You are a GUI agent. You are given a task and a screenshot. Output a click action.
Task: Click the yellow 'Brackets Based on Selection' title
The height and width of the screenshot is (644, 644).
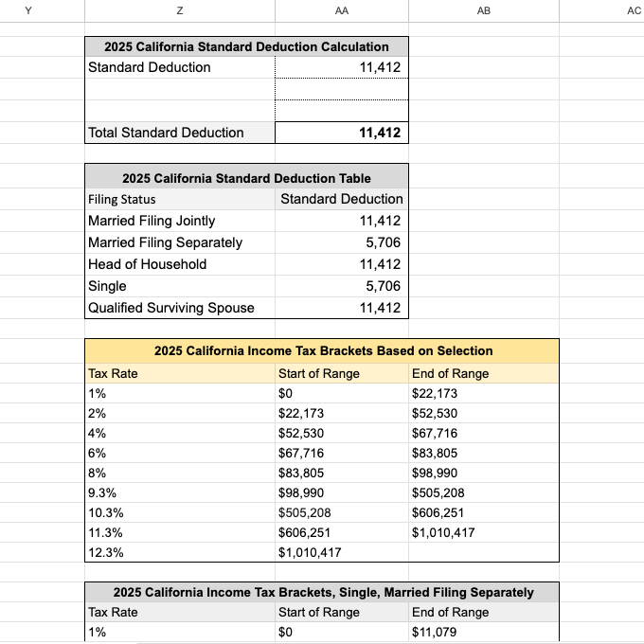[x=323, y=350]
